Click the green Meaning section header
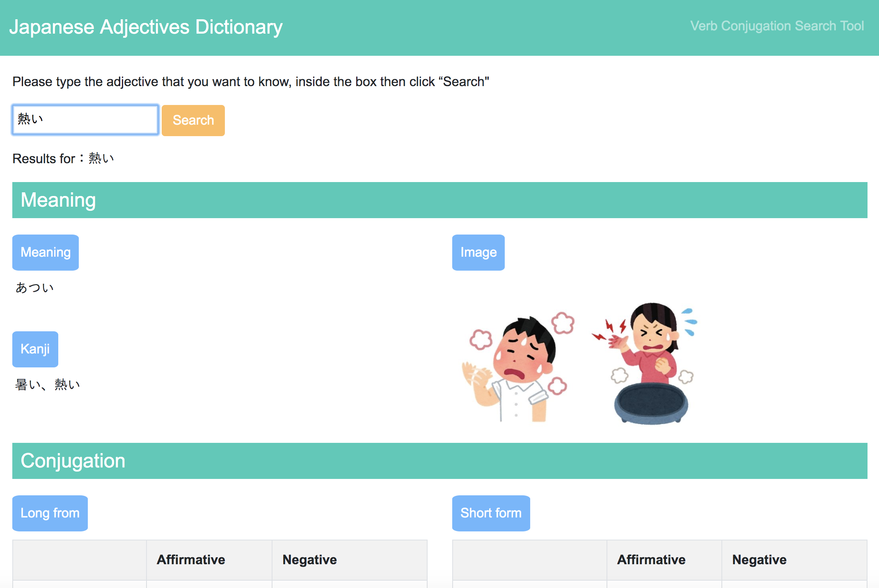 coord(439,200)
